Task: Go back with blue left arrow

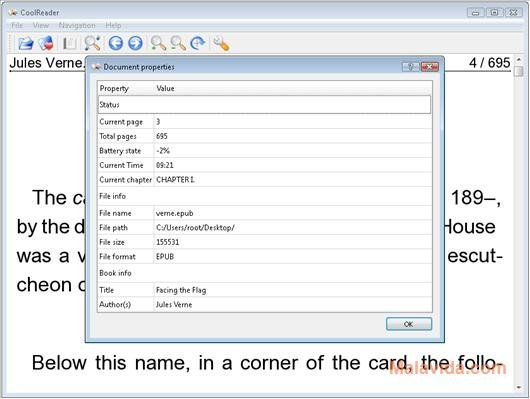Action: coord(116,43)
